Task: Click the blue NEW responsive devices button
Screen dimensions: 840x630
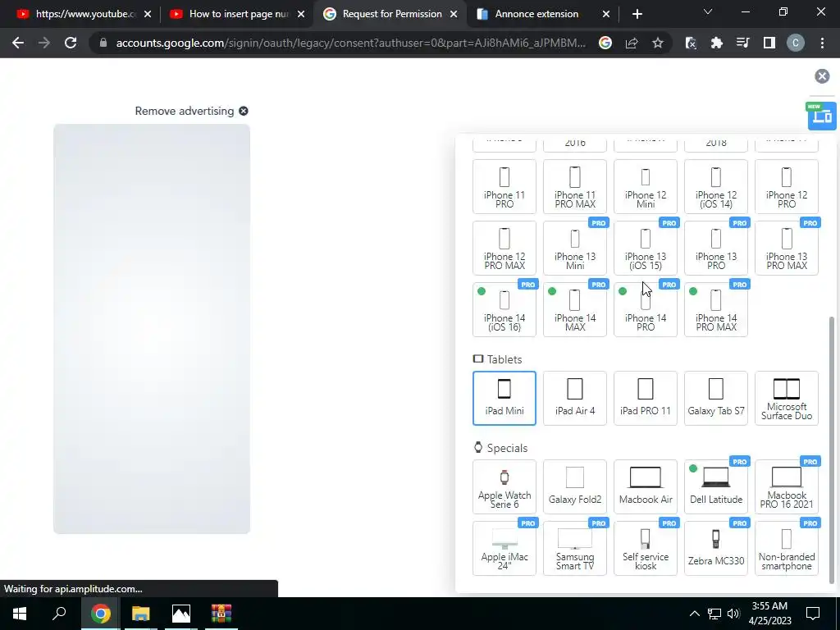Action: click(822, 116)
